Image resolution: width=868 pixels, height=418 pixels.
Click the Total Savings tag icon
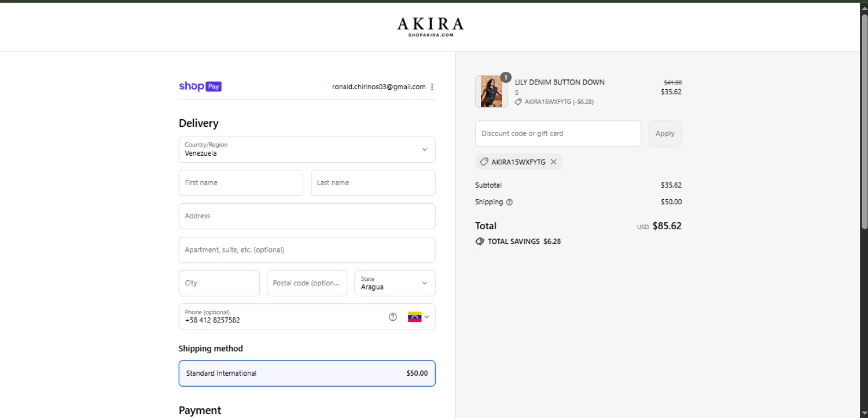pyautogui.click(x=480, y=241)
